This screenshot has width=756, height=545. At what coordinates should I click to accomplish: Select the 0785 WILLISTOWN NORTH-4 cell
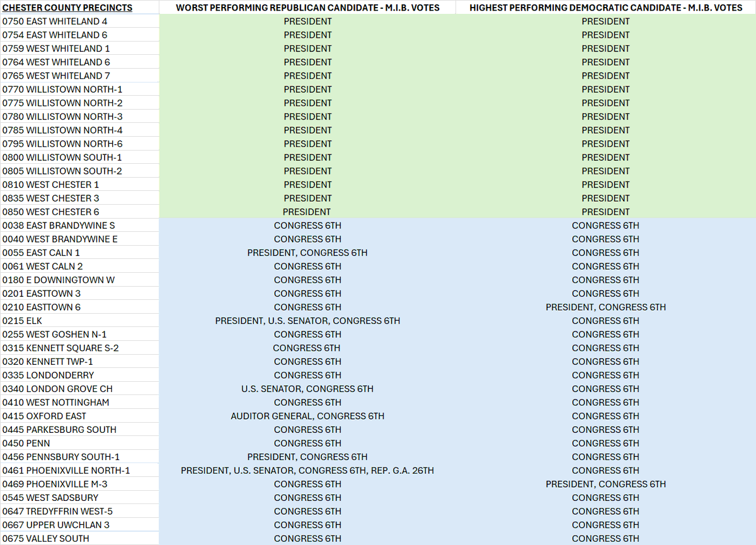click(x=79, y=130)
